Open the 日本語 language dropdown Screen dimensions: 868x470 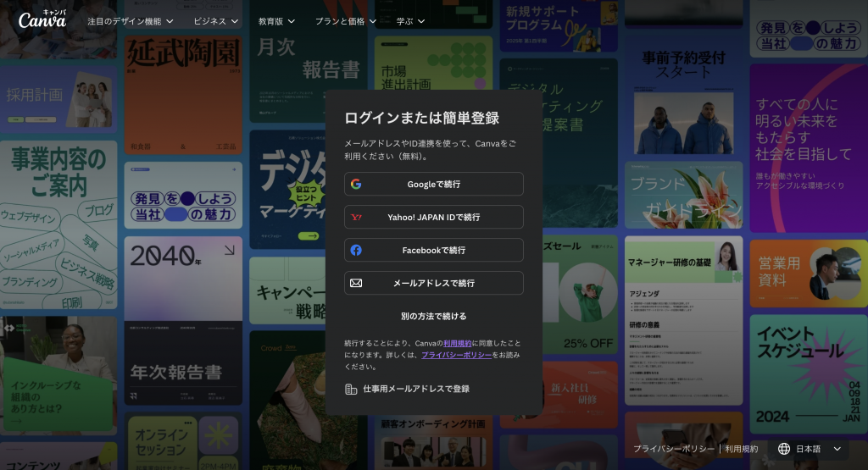(810, 449)
